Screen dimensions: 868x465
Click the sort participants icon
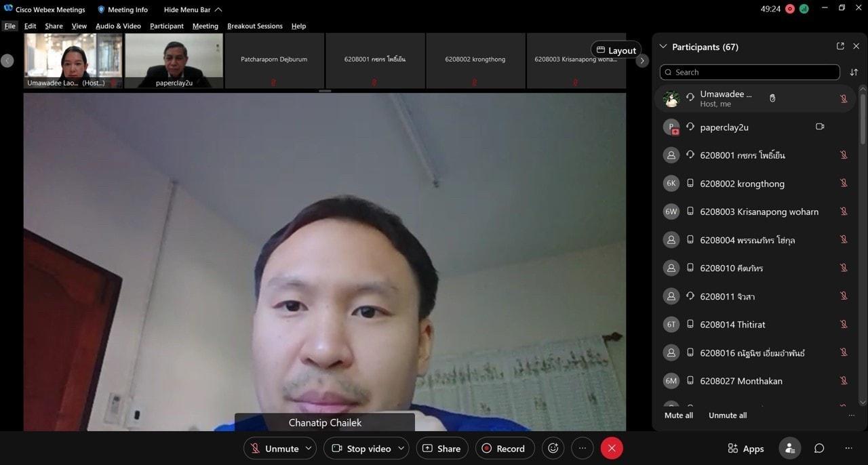click(x=854, y=72)
